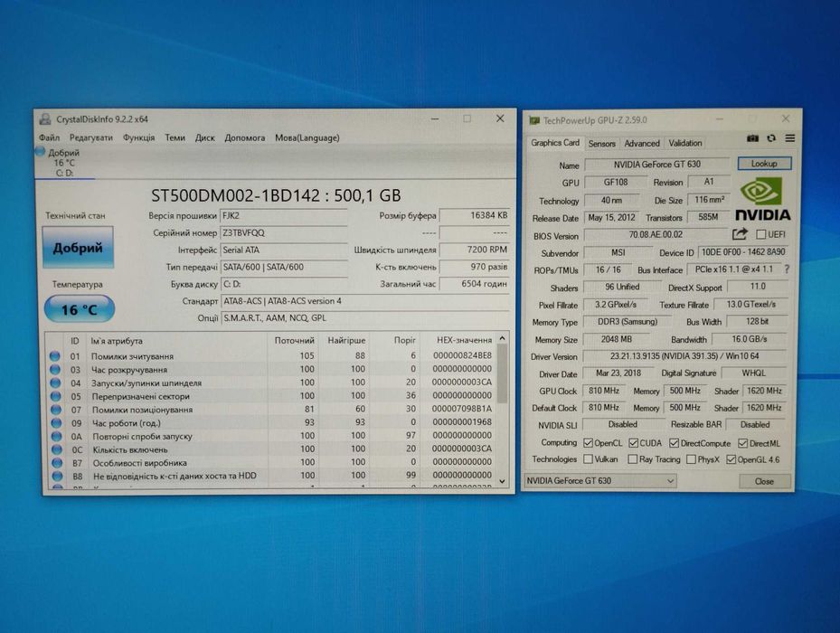Open the GPU selector dropdown NVIDIA GeForce GT 630
The height and width of the screenshot is (633, 840).
pyautogui.click(x=600, y=481)
